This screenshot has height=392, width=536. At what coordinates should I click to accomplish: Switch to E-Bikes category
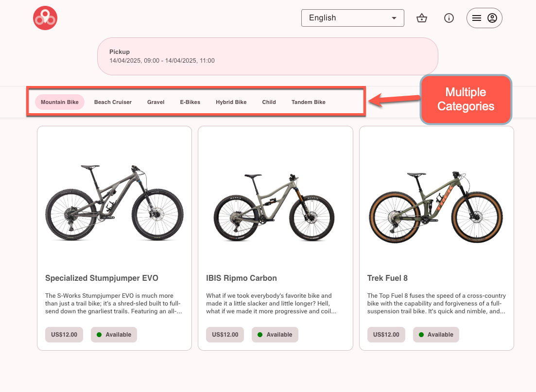[190, 102]
